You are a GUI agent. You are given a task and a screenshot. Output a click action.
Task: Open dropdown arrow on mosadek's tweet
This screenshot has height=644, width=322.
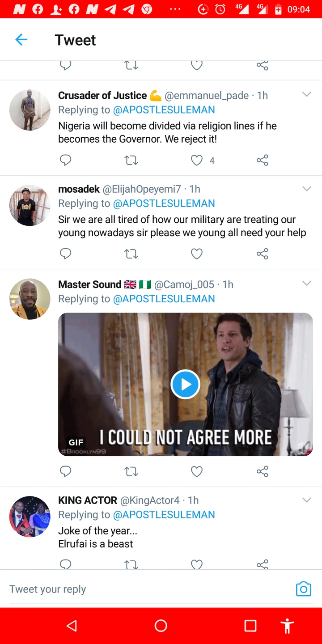click(306, 189)
